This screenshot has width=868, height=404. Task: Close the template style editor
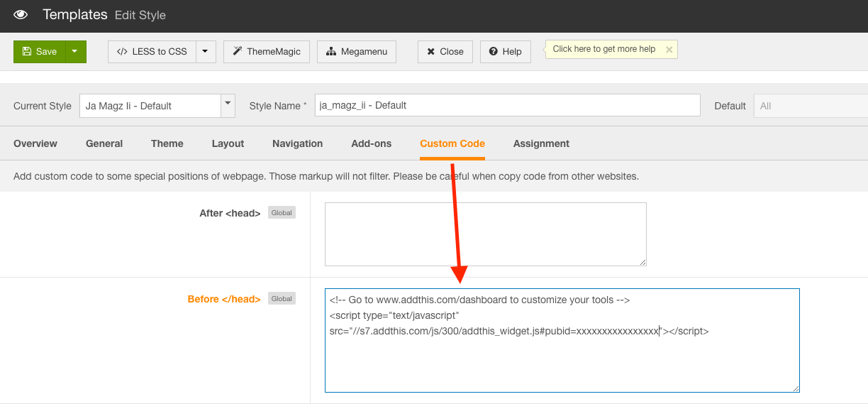click(445, 51)
